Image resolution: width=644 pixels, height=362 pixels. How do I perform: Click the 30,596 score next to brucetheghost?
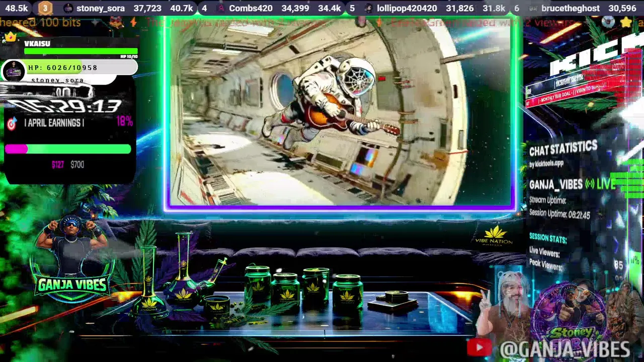(622, 8)
